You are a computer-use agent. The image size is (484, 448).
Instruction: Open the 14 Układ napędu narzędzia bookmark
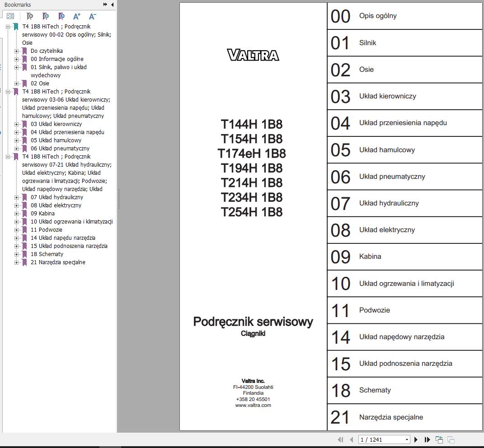63,238
